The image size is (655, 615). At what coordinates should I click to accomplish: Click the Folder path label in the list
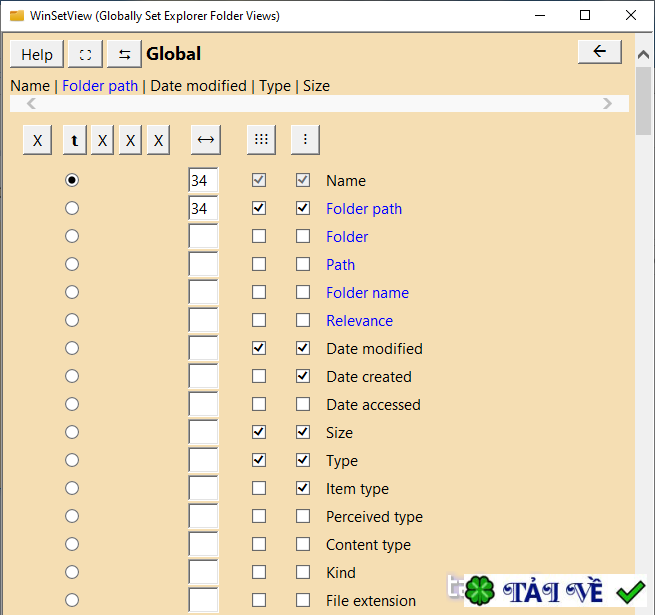point(364,208)
